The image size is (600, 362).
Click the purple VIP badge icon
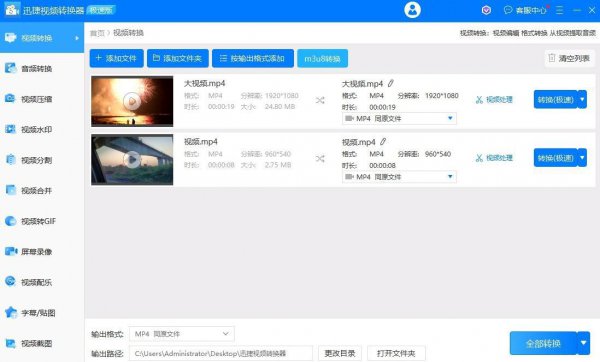(x=486, y=10)
